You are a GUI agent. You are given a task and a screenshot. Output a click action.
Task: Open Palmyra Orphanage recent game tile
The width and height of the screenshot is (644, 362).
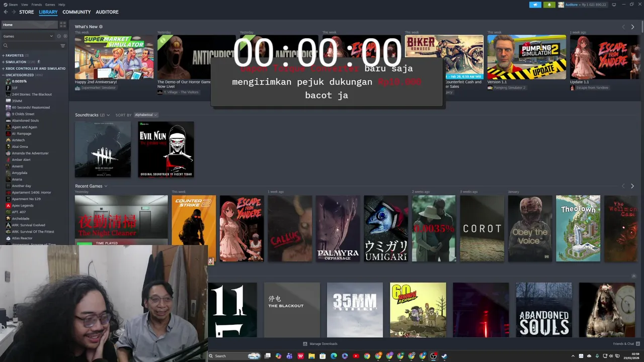pos(338,228)
